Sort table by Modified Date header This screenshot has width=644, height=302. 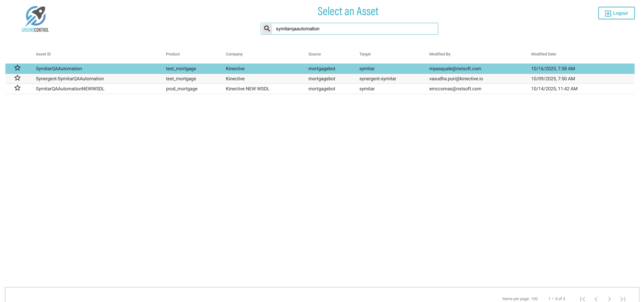tap(543, 54)
